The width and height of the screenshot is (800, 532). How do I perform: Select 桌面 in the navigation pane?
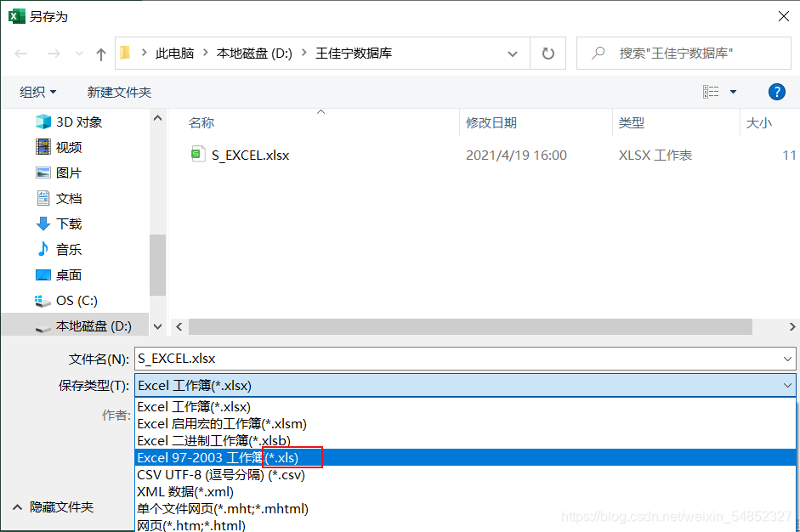click(59, 274)
